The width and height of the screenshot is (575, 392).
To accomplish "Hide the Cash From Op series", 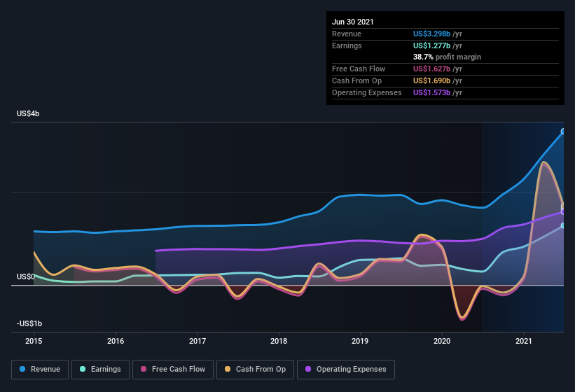I will [255, 370].
